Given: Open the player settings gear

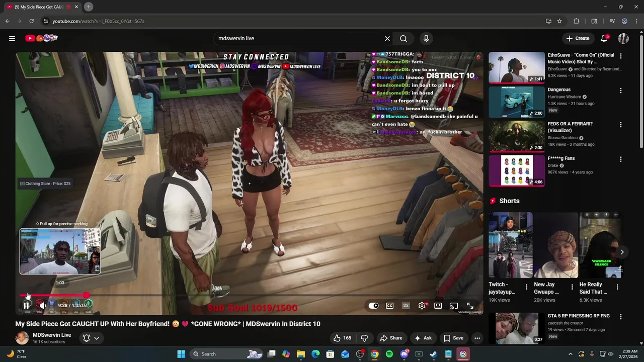Looking at the screenshot, I should pyautogui.click(x=422, y=306).
